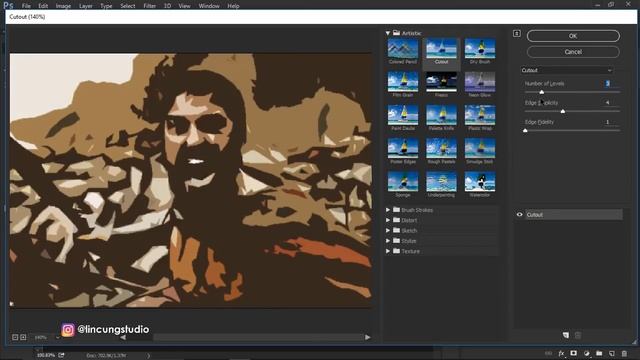Screen dimensions: 640x360
Task: Expand the Stylize filter folder
Action: 388,241
